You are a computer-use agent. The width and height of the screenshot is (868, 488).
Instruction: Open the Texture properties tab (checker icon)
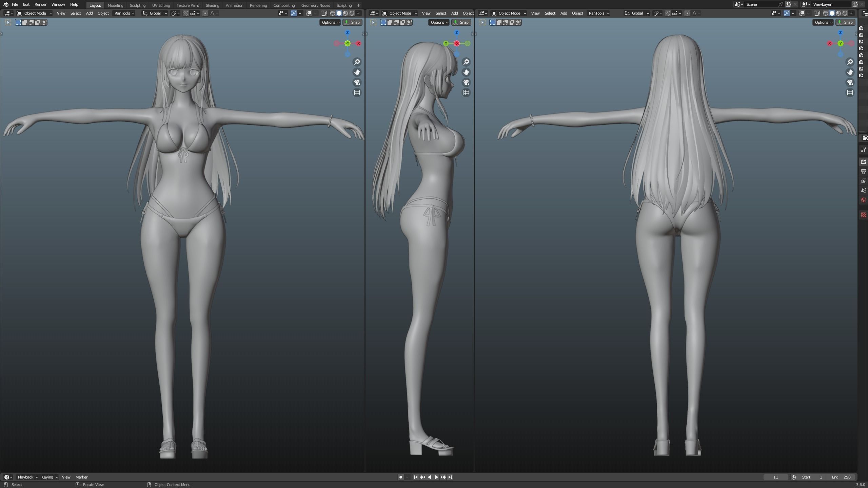pyautogui.click(x=864, y=215)
